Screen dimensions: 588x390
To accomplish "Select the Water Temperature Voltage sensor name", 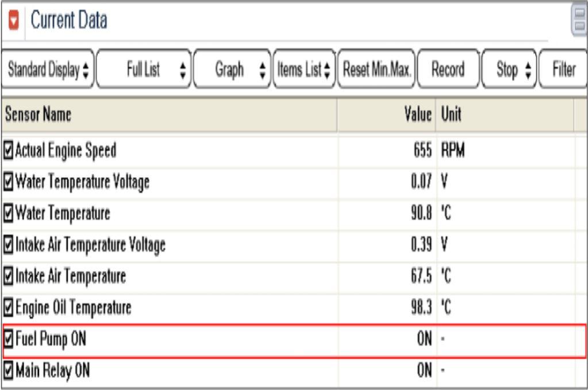I will click(83, 182).
